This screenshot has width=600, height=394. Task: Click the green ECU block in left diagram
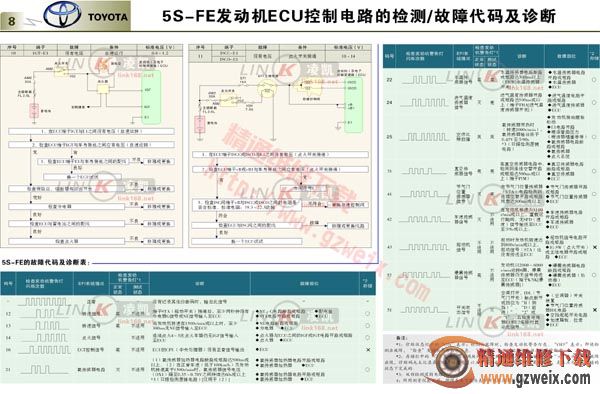pyautogui.click(x=152, y=97)
